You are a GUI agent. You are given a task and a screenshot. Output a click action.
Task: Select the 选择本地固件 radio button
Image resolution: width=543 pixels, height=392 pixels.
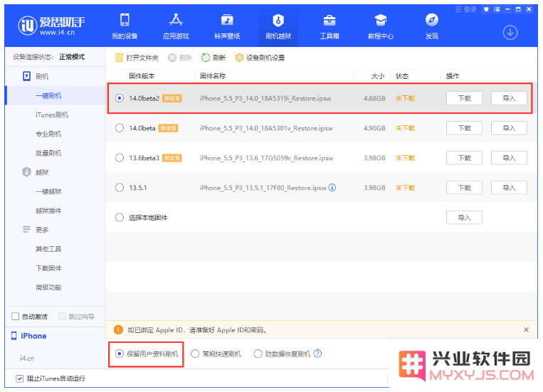pos(120,218)
